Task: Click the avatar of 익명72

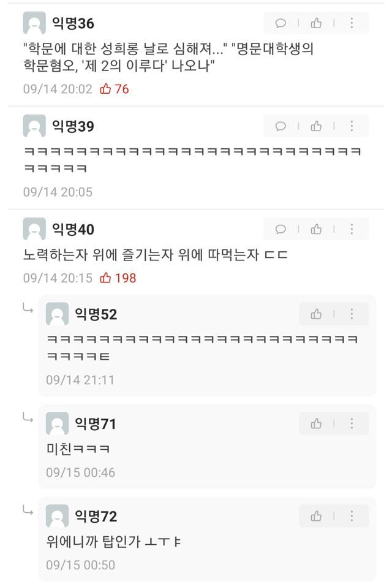Action: [x=57, y=517]
